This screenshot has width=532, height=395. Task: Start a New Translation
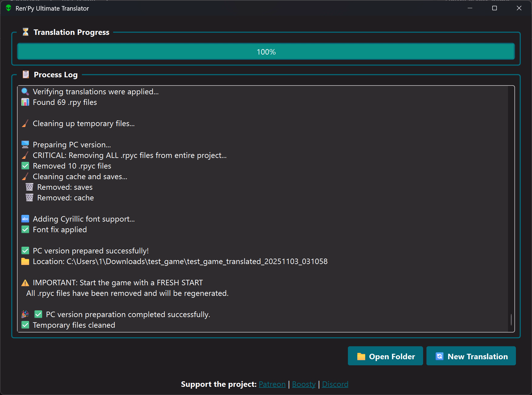(471, 356)
